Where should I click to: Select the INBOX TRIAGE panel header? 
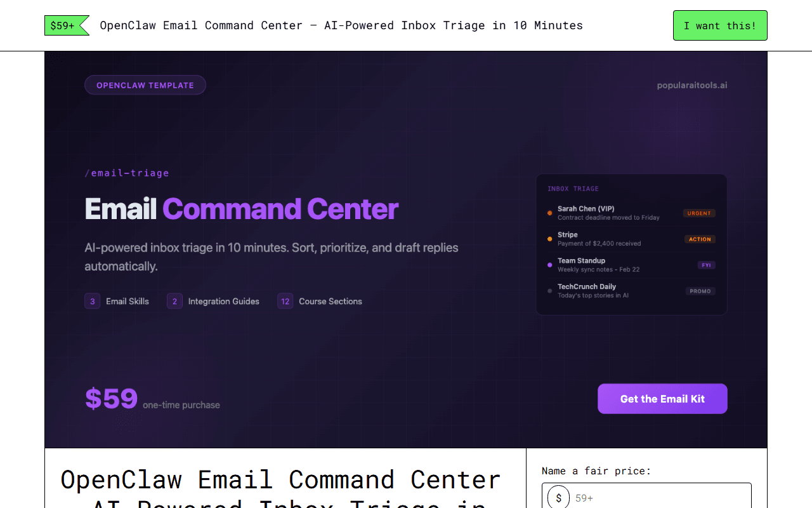[573, 188]
